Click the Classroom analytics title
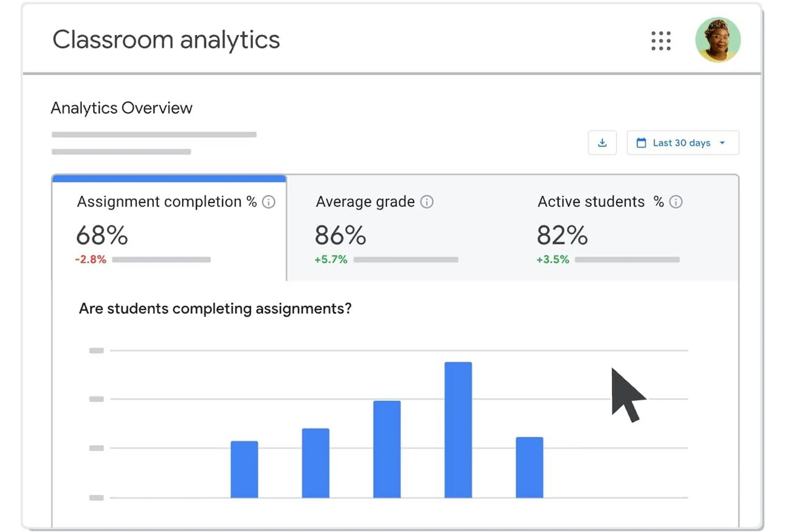This screenshot has height=532, width=785. [x=166, y=40]
